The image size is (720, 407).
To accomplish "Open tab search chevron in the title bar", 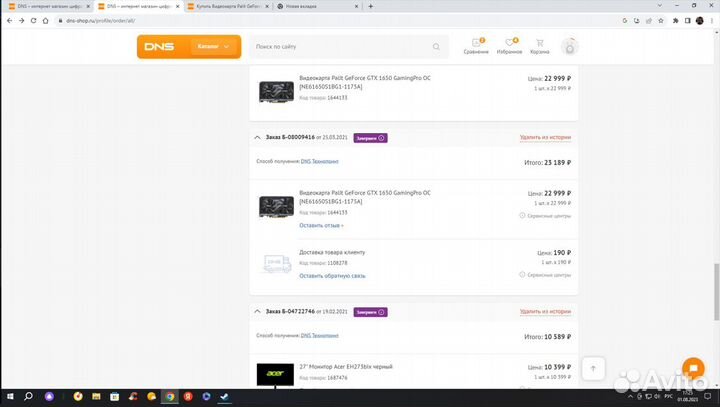I will [660, 6].
